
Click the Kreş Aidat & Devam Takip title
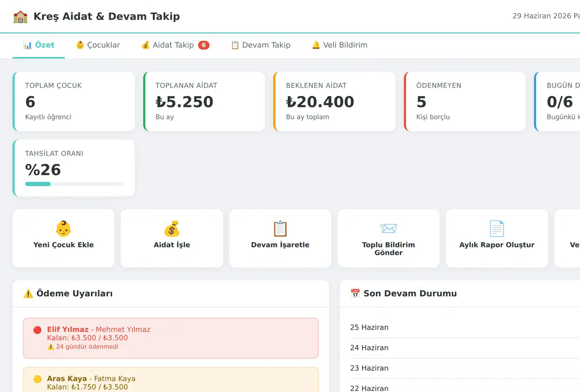[x=106, y=16]
